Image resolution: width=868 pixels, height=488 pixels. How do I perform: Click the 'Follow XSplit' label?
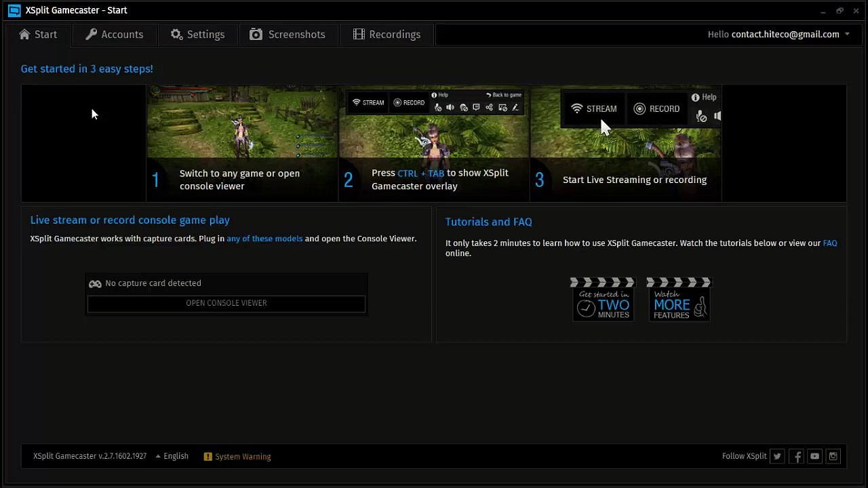744,456
